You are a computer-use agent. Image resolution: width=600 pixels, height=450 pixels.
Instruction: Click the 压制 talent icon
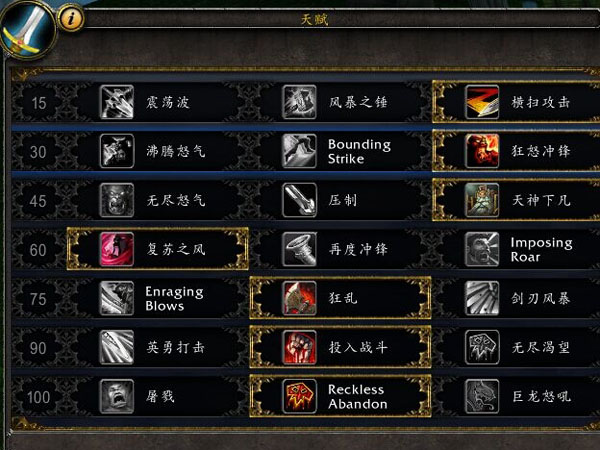click(x=299, y=200)
